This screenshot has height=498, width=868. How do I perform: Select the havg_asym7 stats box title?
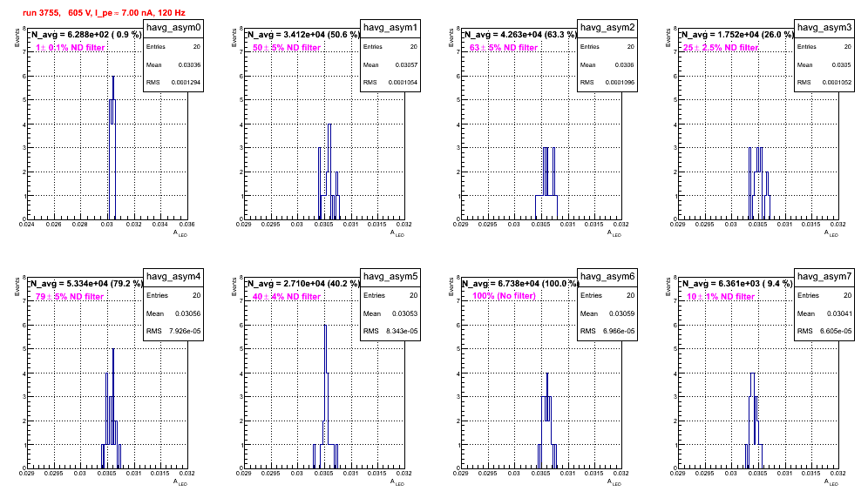824,276
